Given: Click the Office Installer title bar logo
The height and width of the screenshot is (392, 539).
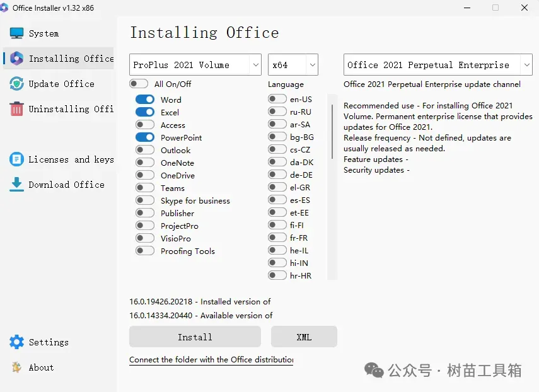Looking at the screenshot, I should pyautogui.click(x=4, y=8).
